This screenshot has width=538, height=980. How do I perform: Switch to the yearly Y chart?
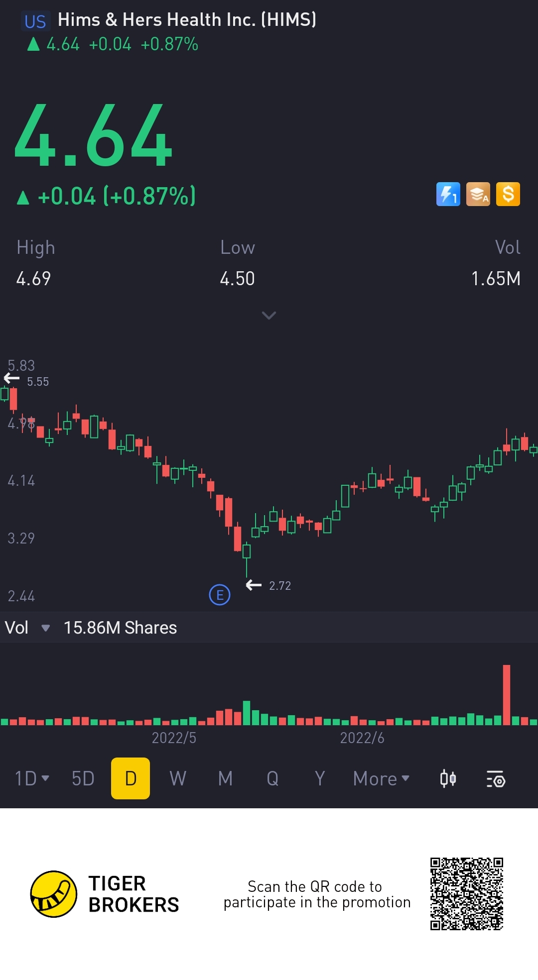click(x=320, y=778)
